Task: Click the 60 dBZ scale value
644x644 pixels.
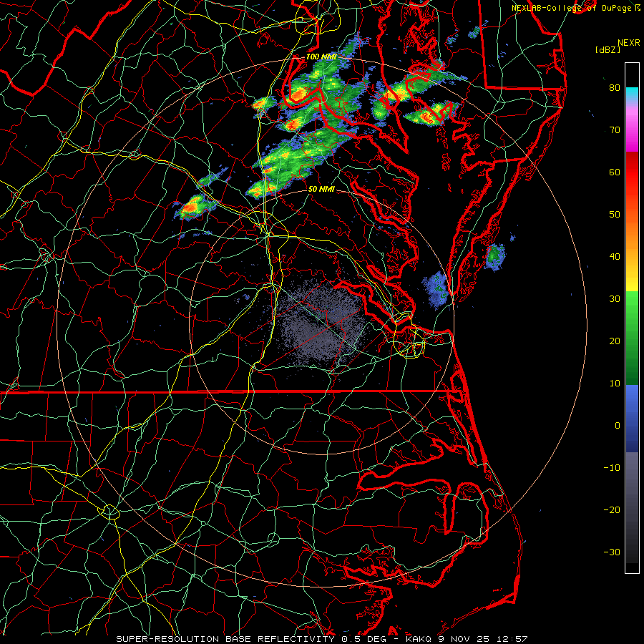Action: [615, 172]
